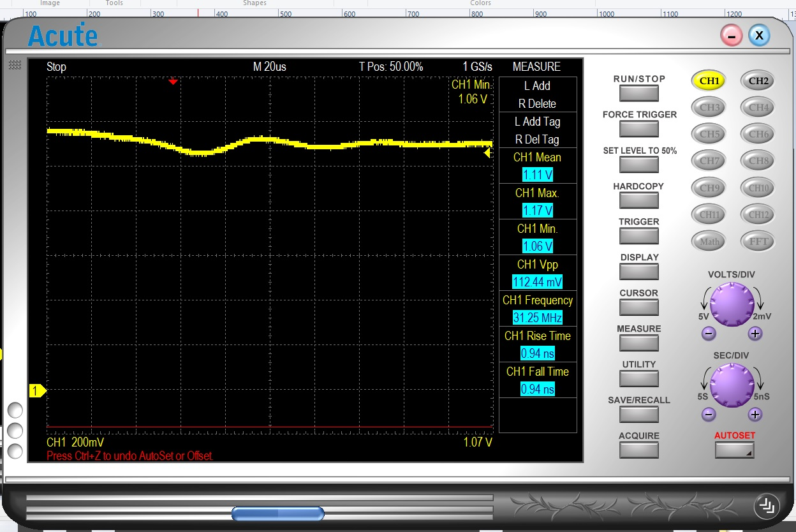Click the restore window icon bottom right
Viewport: 796px width, 532px height.
tap(767, 506)
